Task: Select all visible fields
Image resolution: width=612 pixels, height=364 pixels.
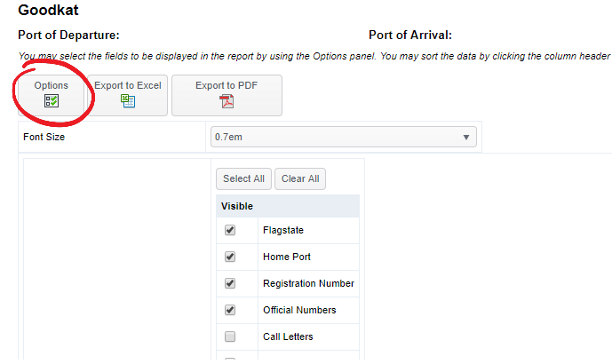Action: (x=243, y=178)
